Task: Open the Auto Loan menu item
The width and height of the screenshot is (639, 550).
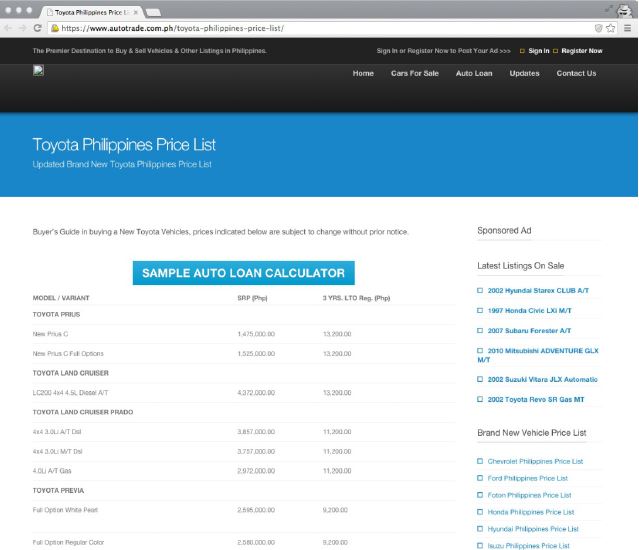Action: [474, 73]
